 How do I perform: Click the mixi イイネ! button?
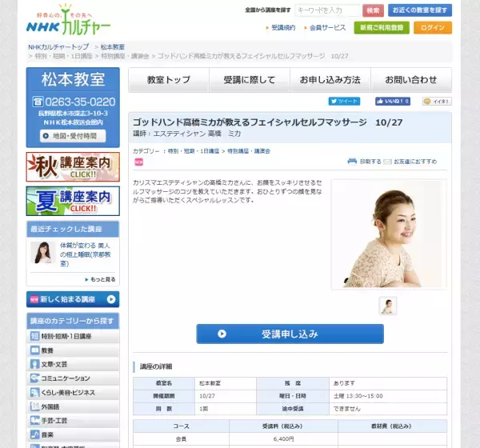(437, 102)
